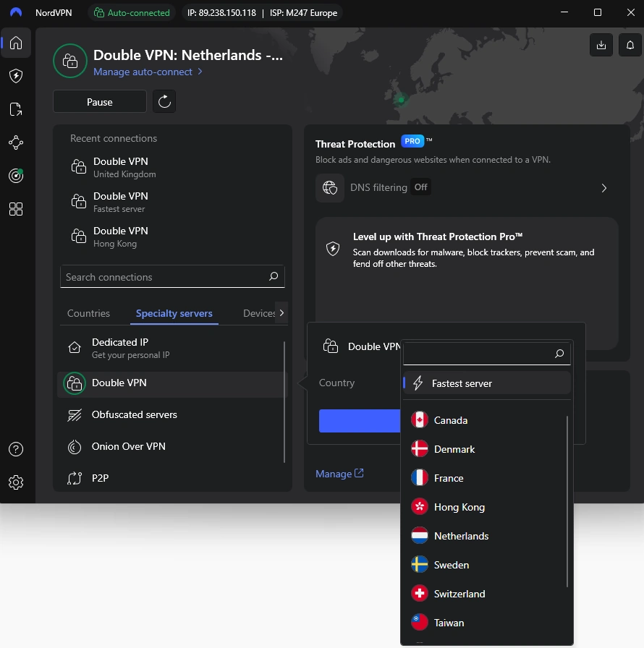Click connection status lock circle icon

click(70, 61)
